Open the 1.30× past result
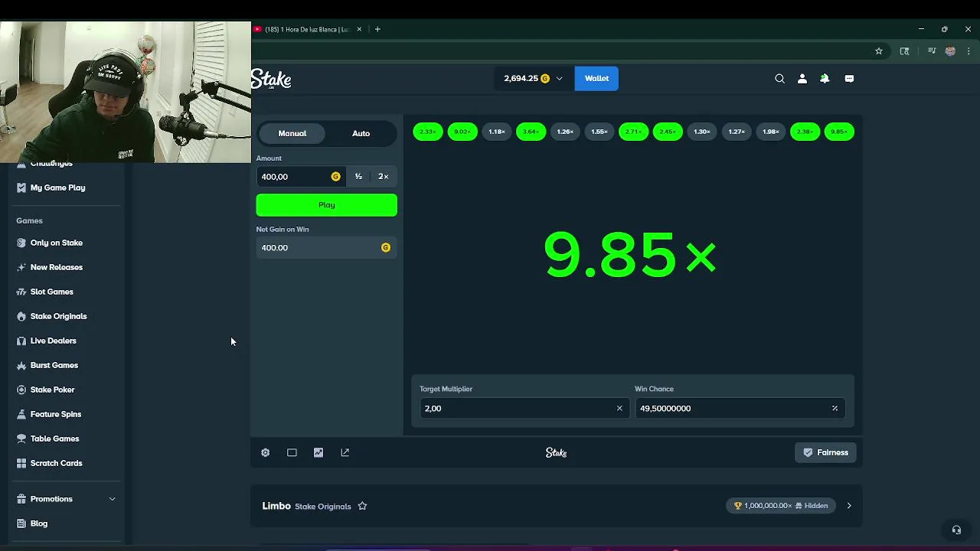The width and height of the screenshot is (980, 551). point(702,132)
